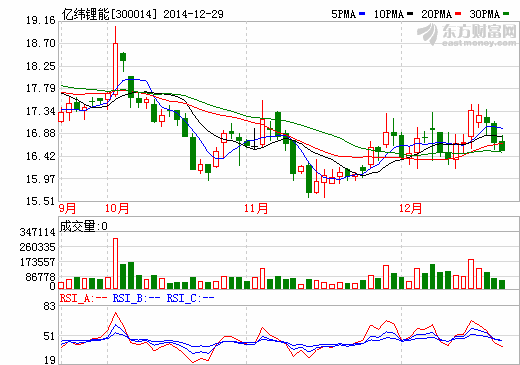Screen dimensions: 520x365
Task: Click the 5PMA legend text
Action: [344, 14]
